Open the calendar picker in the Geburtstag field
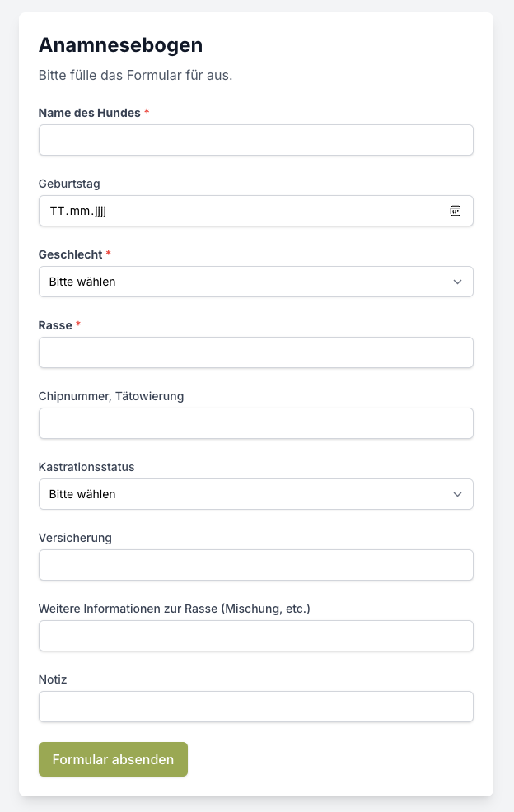514x812 pixels. click(x=455, y=211)
